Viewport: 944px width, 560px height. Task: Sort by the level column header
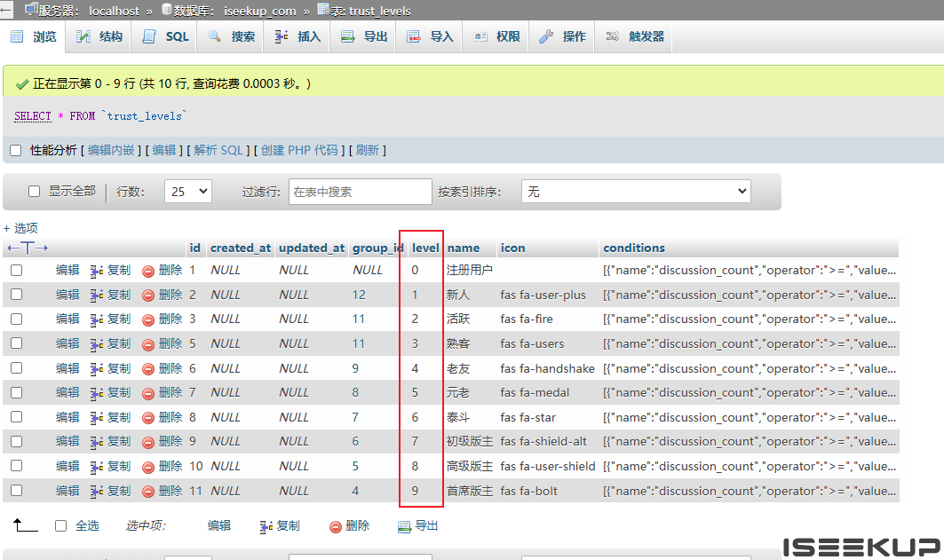click(425, 248)
